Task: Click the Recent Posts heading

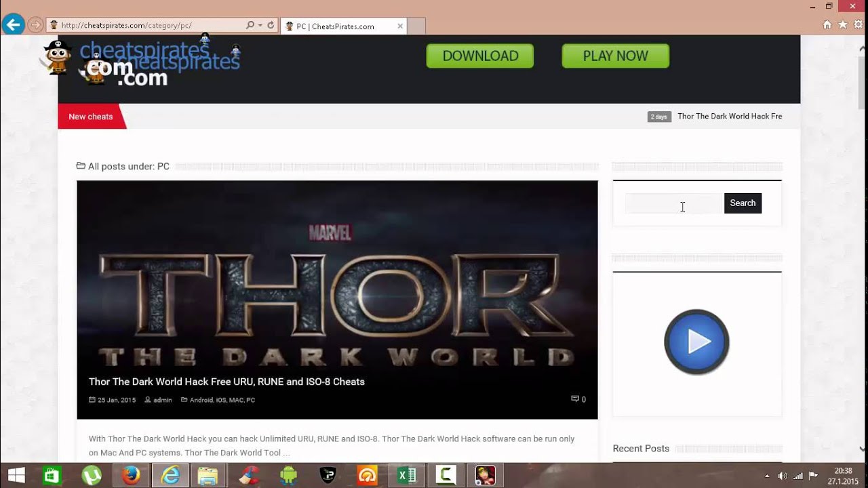Action: (x=641, y=449)
